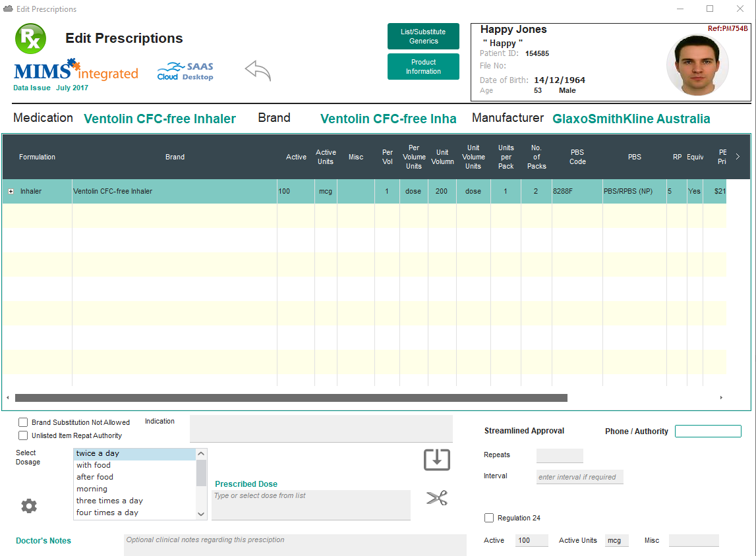Click the Prescribed Dose input field
756x556 pixels.
[311, 505]
